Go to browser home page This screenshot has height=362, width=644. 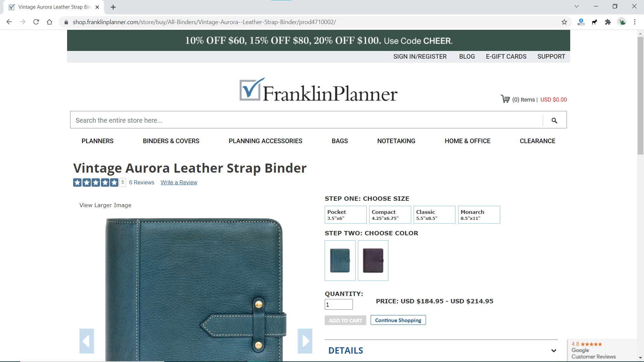[x=50, y=22]
